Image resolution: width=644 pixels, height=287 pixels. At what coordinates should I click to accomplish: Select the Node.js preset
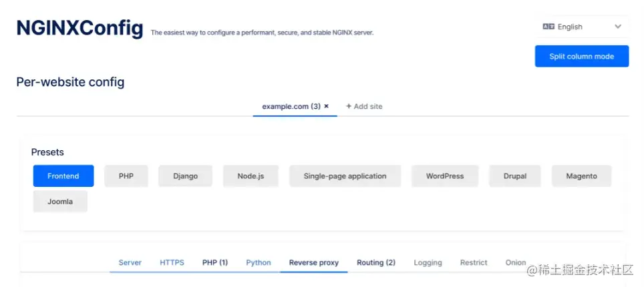click(x=251, y=176)
